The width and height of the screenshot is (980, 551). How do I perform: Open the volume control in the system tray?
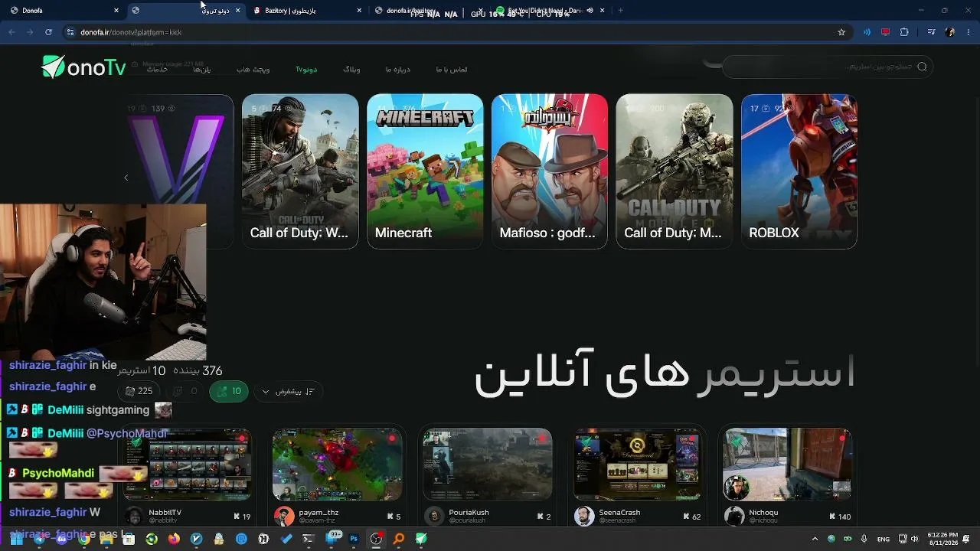coord(916,539)
